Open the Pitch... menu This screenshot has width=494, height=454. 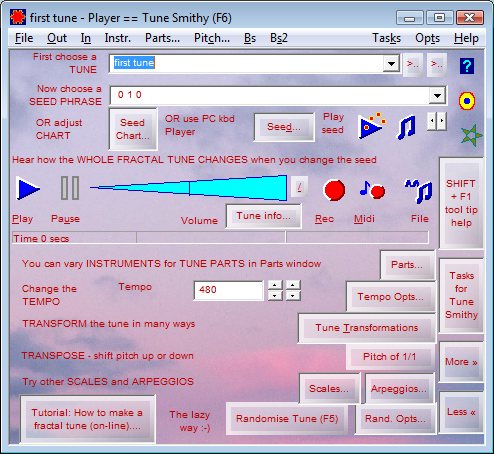212,38
